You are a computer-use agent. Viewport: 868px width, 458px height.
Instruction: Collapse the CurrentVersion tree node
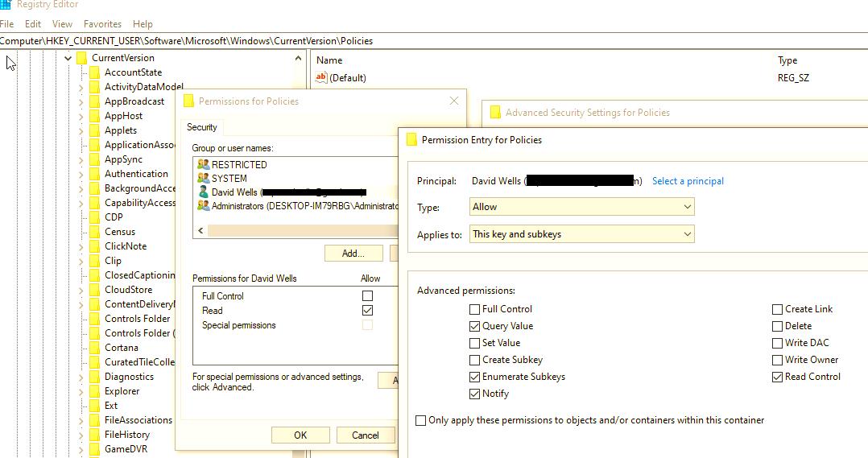68,57
